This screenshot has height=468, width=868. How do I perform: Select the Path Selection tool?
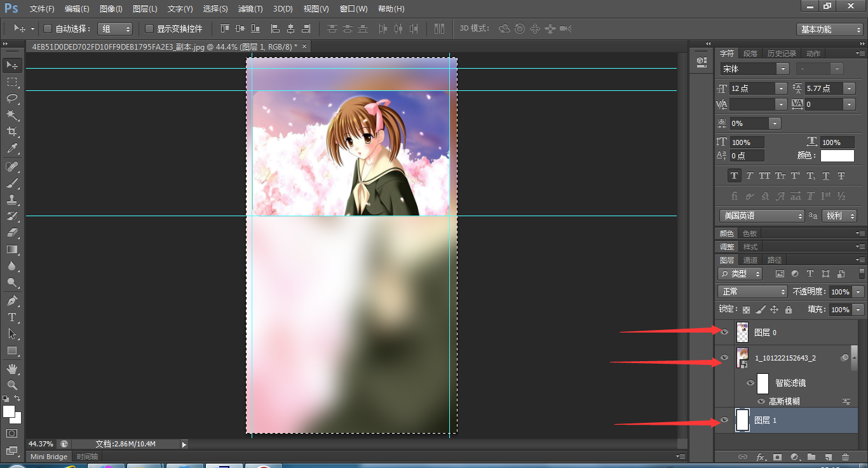(12, 333)
